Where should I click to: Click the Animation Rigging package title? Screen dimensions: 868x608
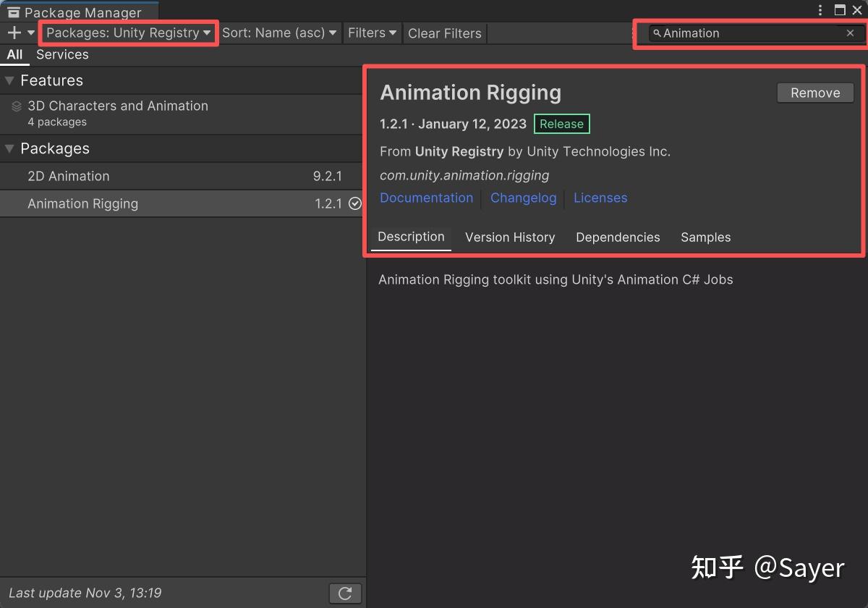(471, 93)
